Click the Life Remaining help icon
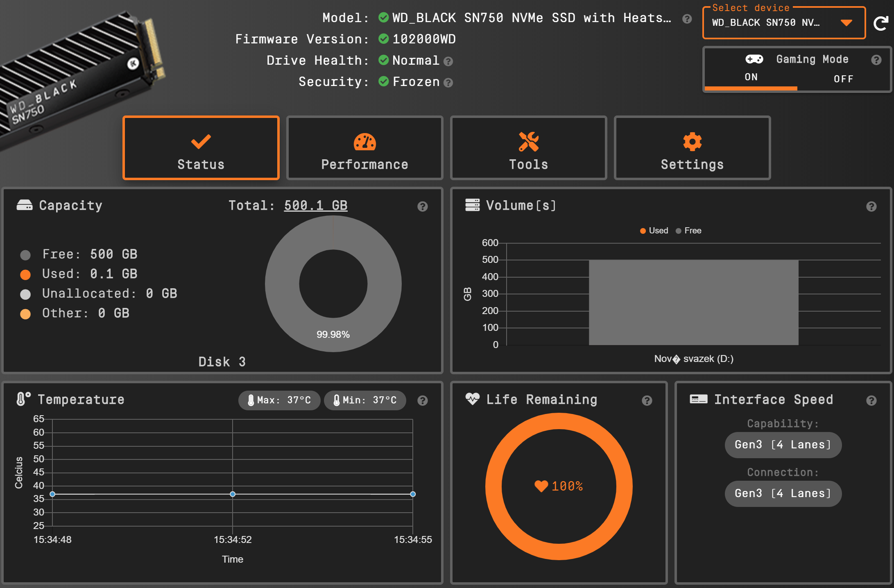The image size is (894, 588). pyautogui.click(x=647, y=400)
